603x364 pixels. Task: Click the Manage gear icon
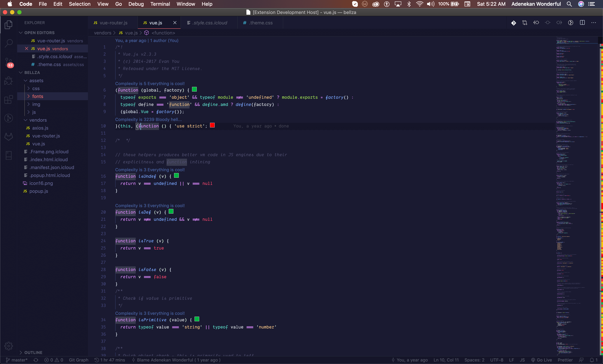coord(9,346)
